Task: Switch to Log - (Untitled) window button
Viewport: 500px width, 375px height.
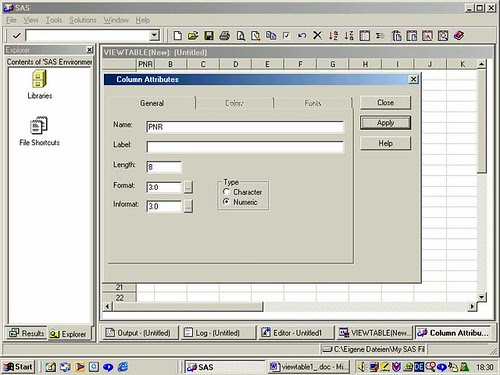Action: [217, 333]
